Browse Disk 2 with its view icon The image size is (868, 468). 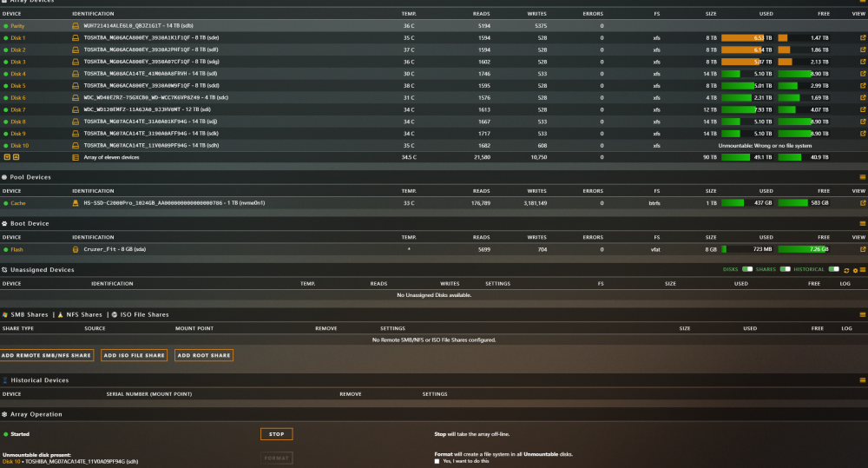[863, 49]
